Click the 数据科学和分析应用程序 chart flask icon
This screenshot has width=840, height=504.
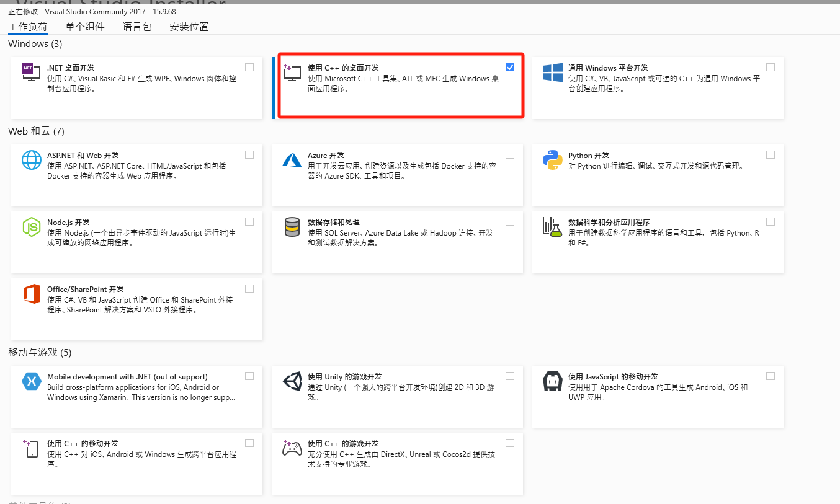[552, 227]
